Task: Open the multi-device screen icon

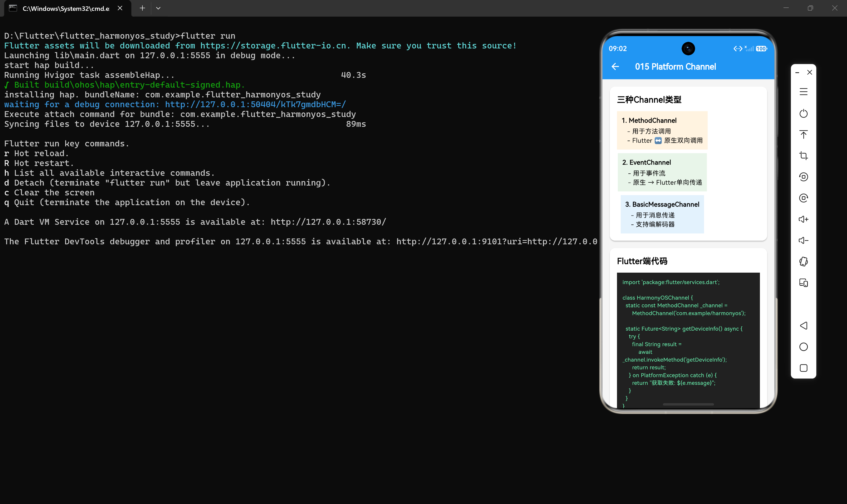Action: [803, 283]
